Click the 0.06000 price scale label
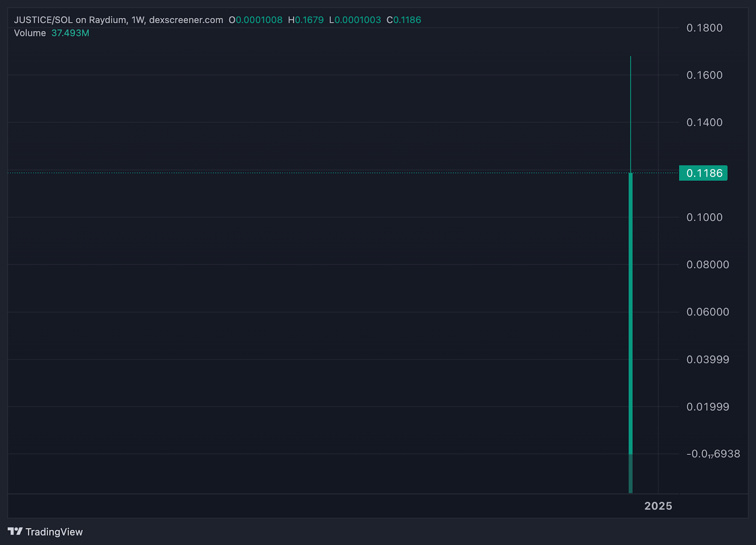756x545 pixels. tap(707, 312)
